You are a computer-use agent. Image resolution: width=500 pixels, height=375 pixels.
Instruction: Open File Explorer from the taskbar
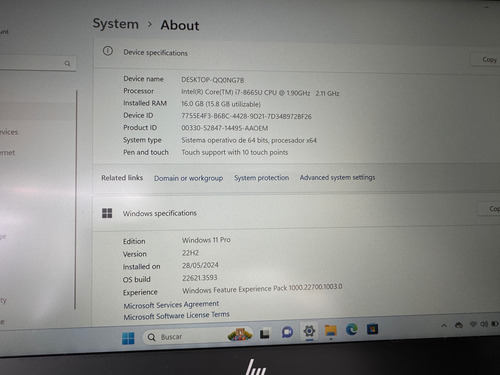coord(331,330)
